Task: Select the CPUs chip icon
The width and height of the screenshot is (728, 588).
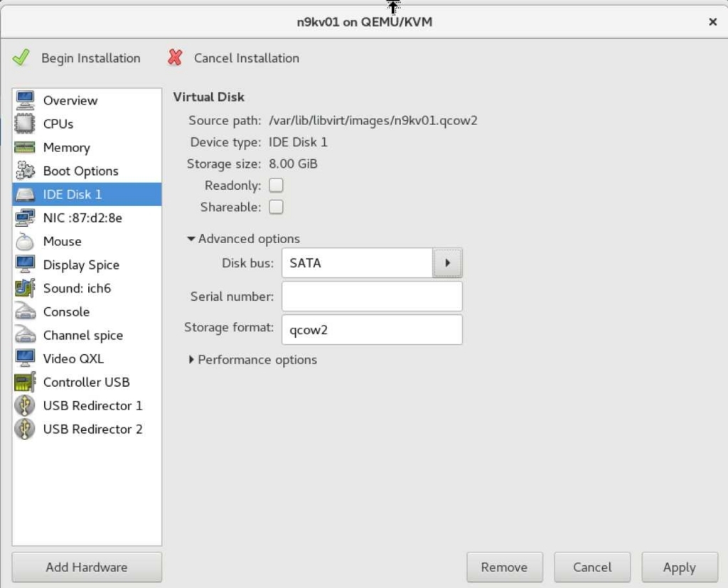Action: pyautogui.click(x=25, y=124)
